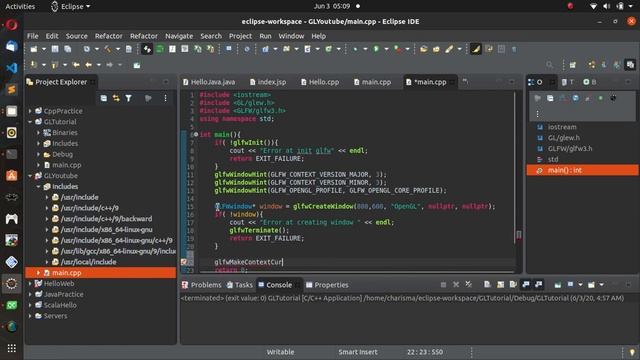Toggle the Outline green dot filter icon
This screenshot has width=640, height=360.
(600, 98)
